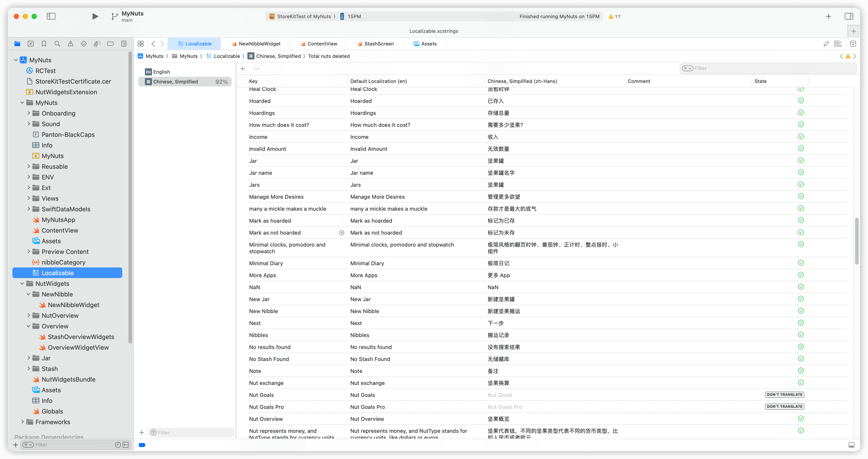Open the Report navigator list icon

[124, 44]
